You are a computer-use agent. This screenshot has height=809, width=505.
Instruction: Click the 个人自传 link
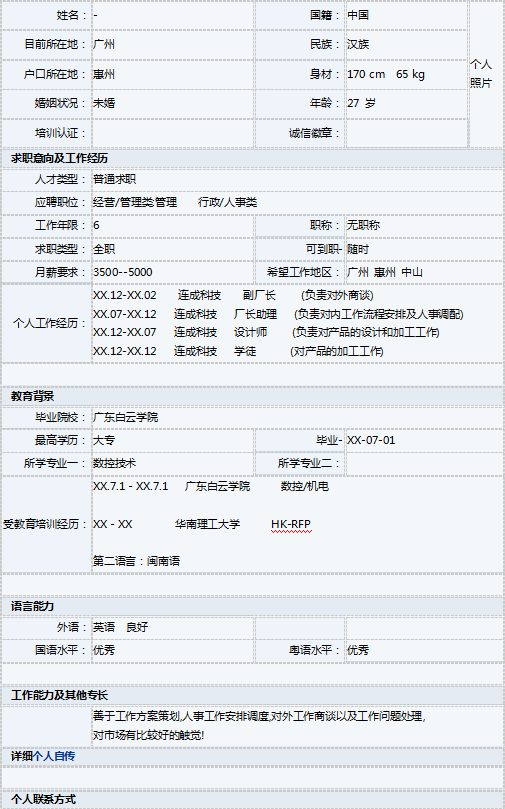pos(54,756)
